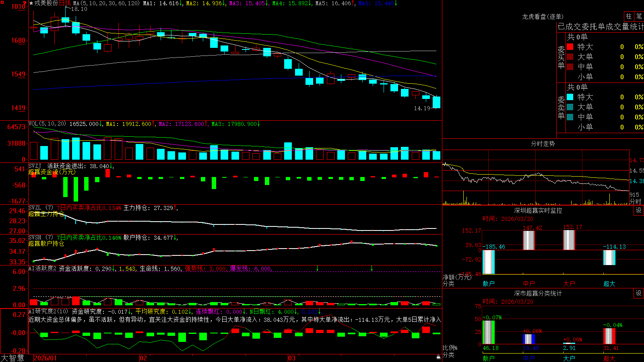
Task: Click 大户 bar showing 152.17 in 实时监控
Action: tap(569, 240)
